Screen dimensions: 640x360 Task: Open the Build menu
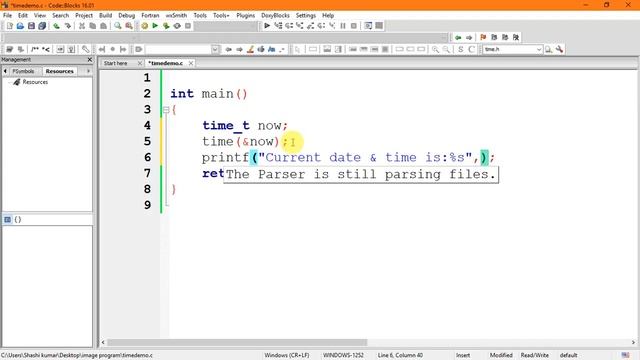coord(105,15)
